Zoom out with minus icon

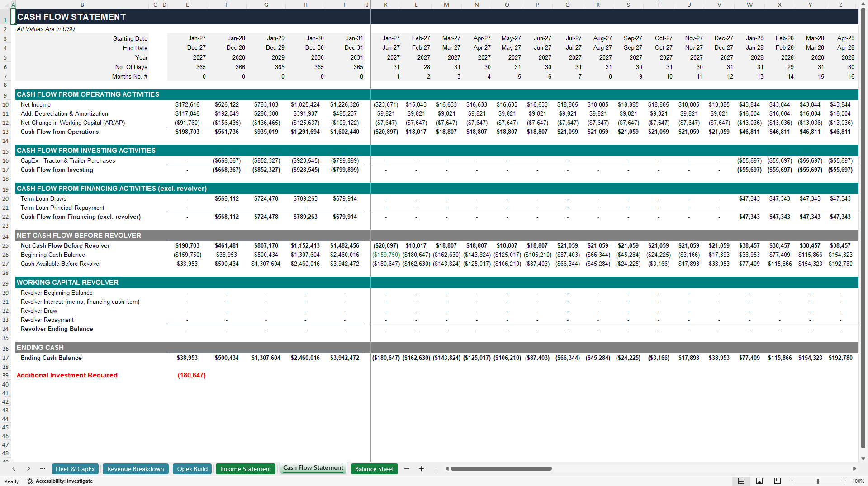[791, 481]
